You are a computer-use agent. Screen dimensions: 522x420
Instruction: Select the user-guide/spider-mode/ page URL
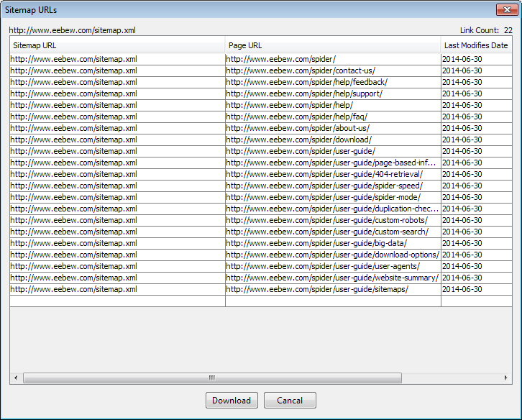point(333,197)
